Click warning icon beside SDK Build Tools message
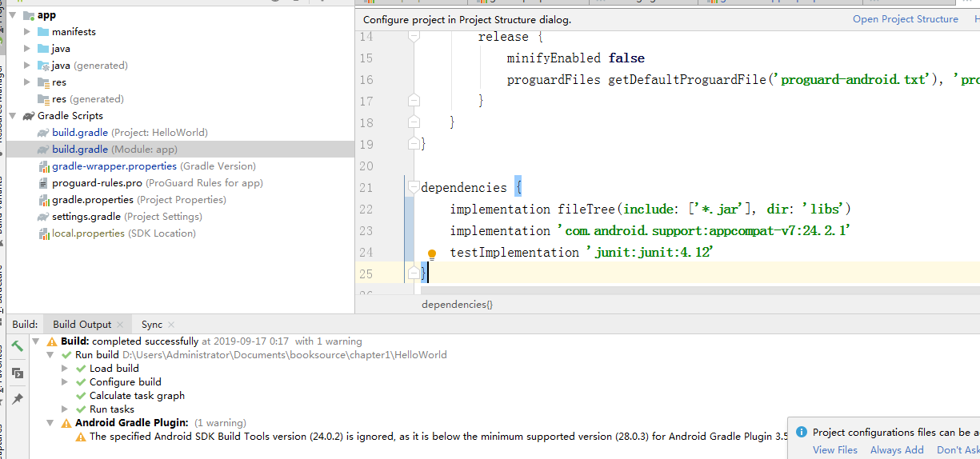The width and height of the screenshot is (980, 459). (x=81, y=437)
